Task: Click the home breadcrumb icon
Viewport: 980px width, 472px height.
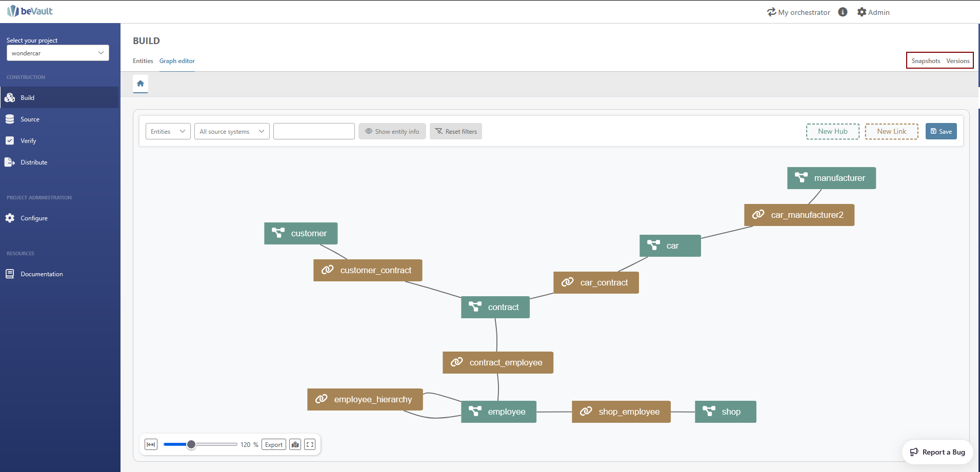Action: [141, 84]
